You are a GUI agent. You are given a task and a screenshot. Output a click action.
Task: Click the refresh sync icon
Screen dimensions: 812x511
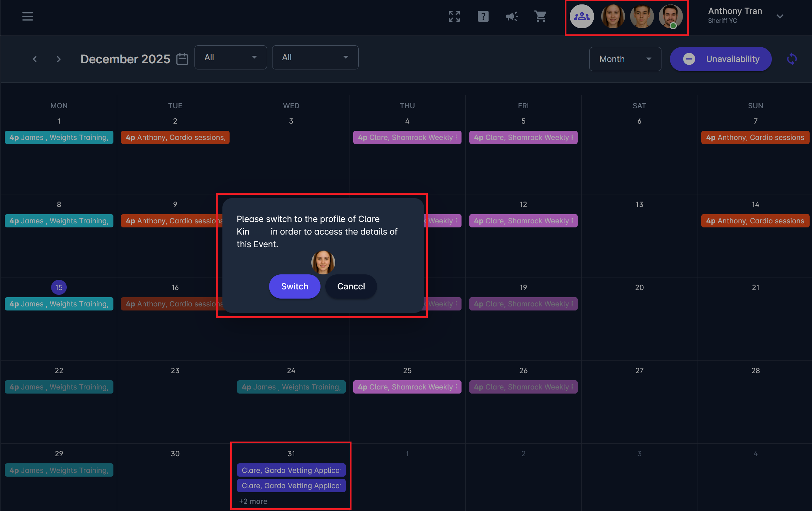coord(792,59)
